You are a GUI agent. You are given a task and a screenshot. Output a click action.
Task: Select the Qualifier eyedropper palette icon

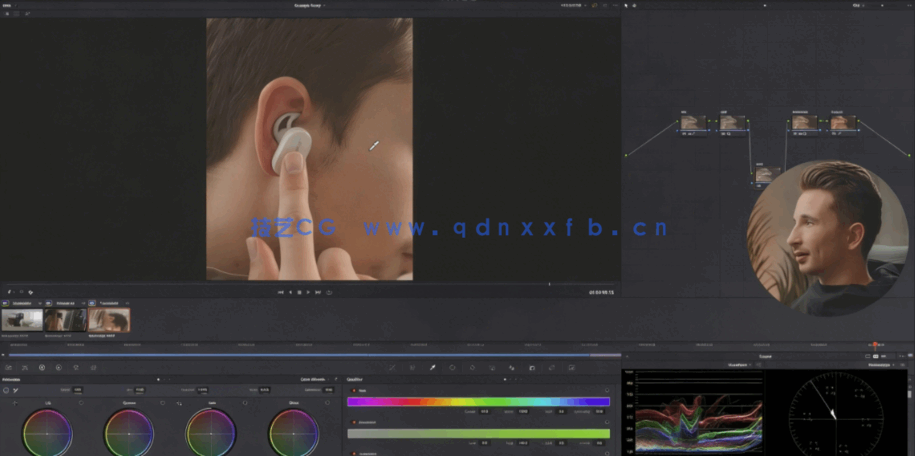(x=432, y=368)
